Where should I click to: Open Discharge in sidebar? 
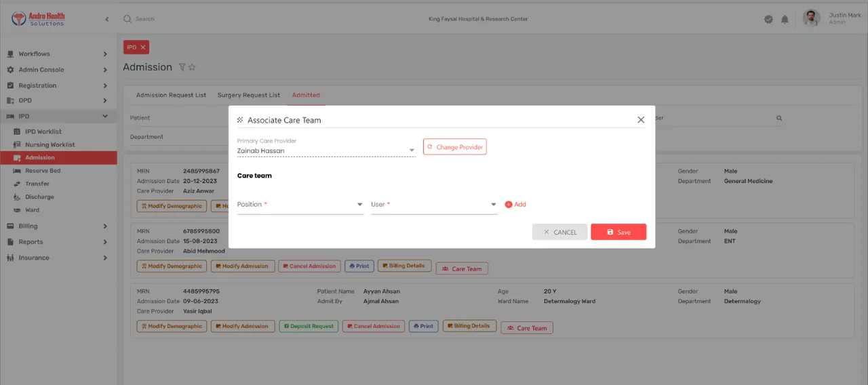[x=39, y=197]
